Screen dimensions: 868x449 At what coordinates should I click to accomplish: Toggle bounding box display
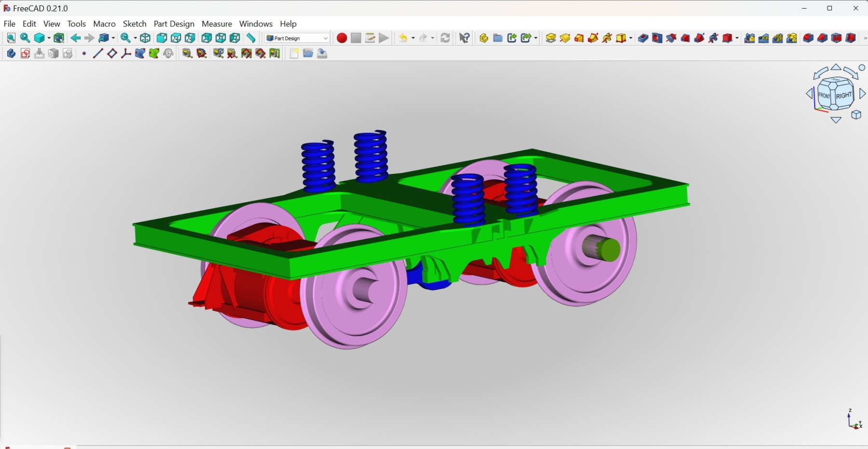point(59,38)
